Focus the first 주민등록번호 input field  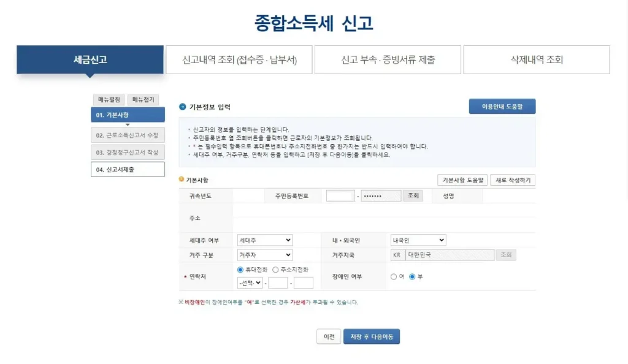340,196
